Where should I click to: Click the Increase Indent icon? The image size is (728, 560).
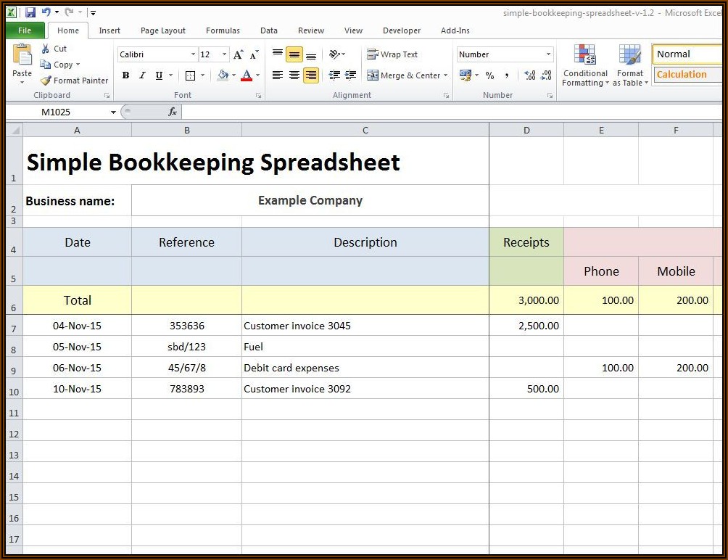350,75
